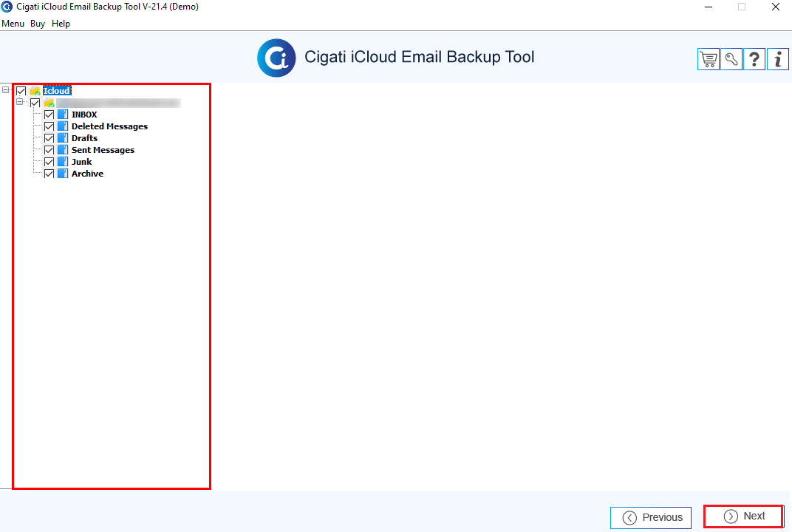
Task: Click the Junk folder icon
Action: (x=63, y=162)
